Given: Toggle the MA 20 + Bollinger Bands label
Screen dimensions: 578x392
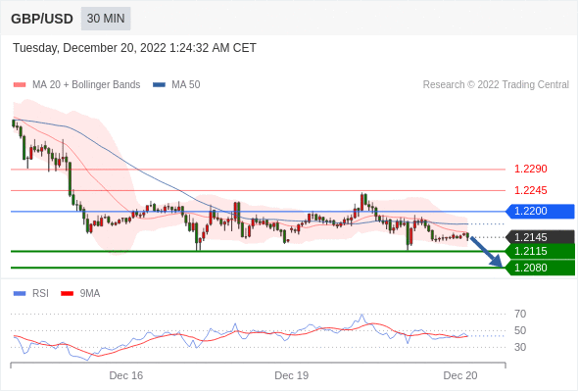Looking at the screenshot, I should coord(86,85).
